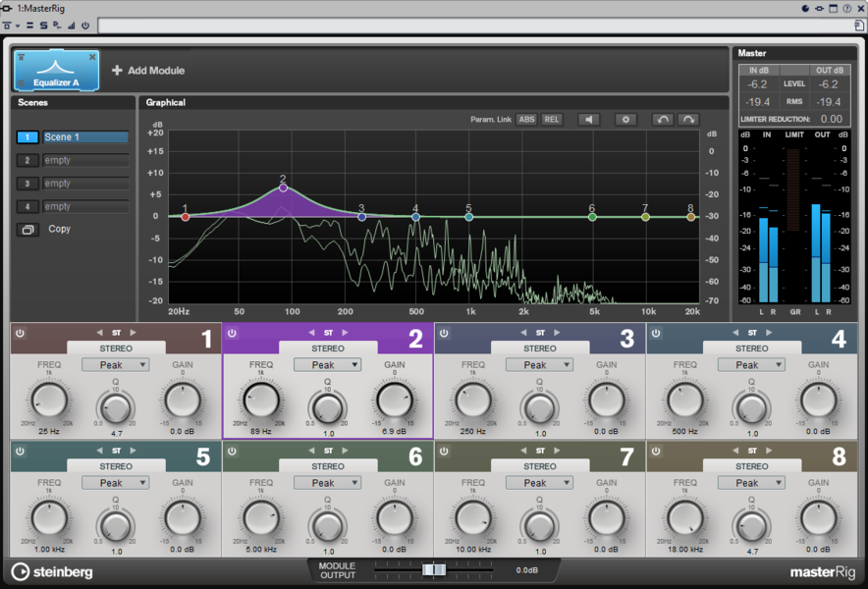Click band 5 next channel mode arrow
868x589 pixels.
pyautogui.click(x=133, y=451)
